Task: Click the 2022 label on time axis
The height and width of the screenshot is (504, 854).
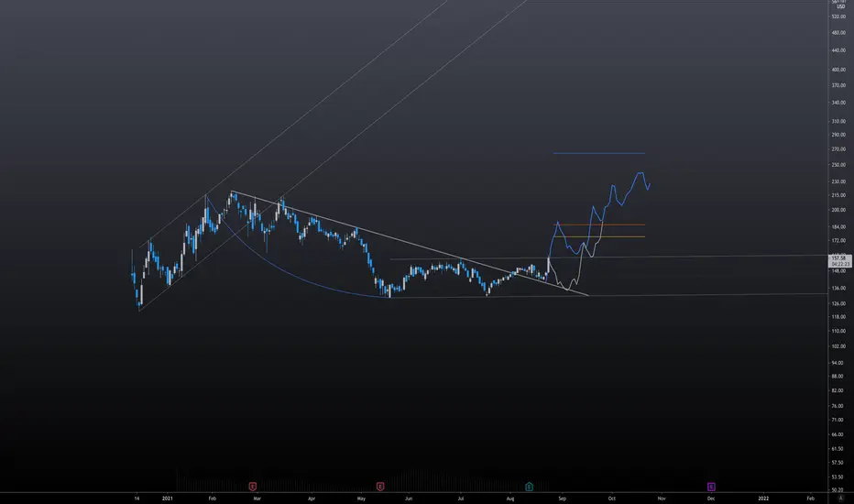Action: coord(763,498)
